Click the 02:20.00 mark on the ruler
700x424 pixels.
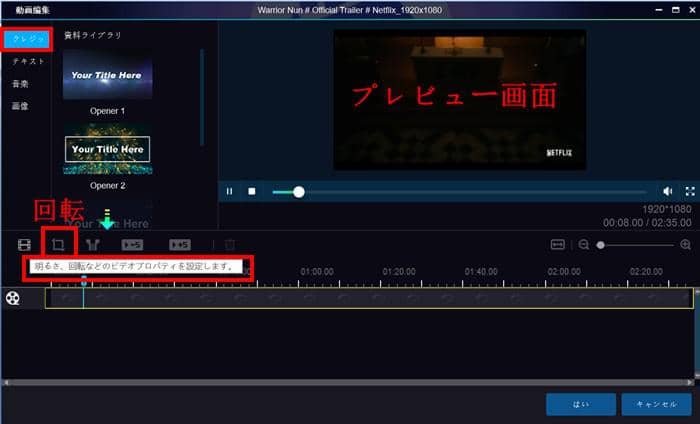[x=646, y=271]
